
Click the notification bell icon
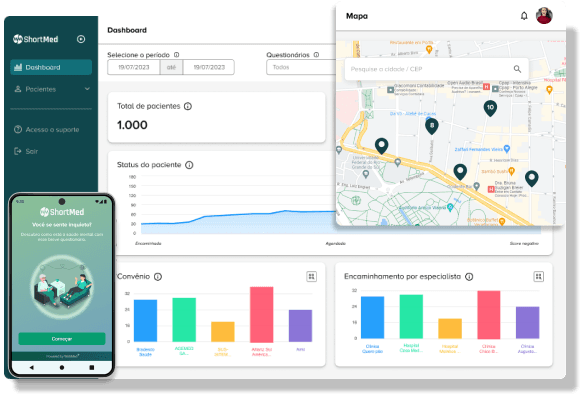(x=524, y=16)
